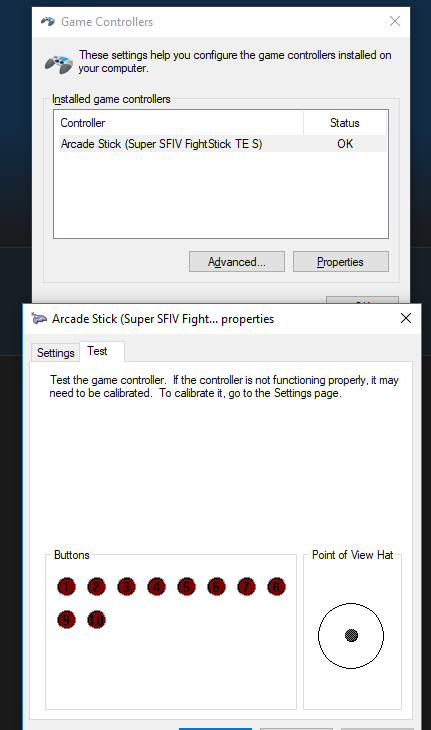Click button 8 indicator light
This screenshot has width=431, height=730.
coord(276,587)
